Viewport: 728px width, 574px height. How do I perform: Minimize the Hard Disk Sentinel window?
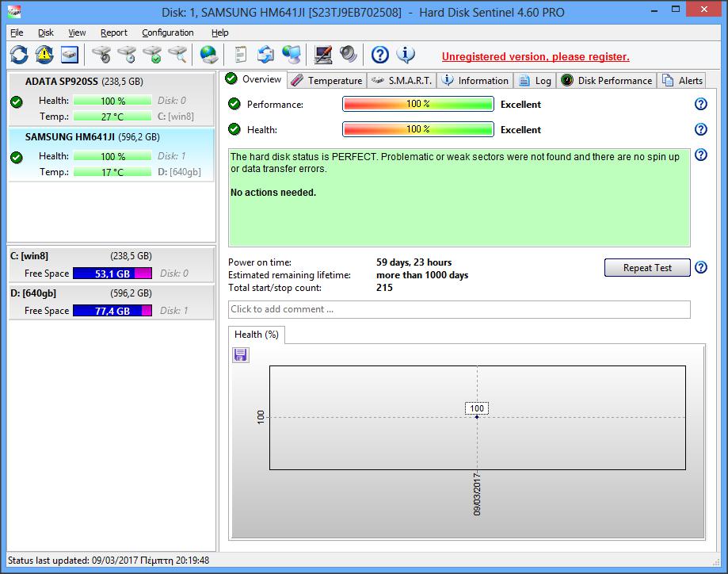tap(654, 10)
